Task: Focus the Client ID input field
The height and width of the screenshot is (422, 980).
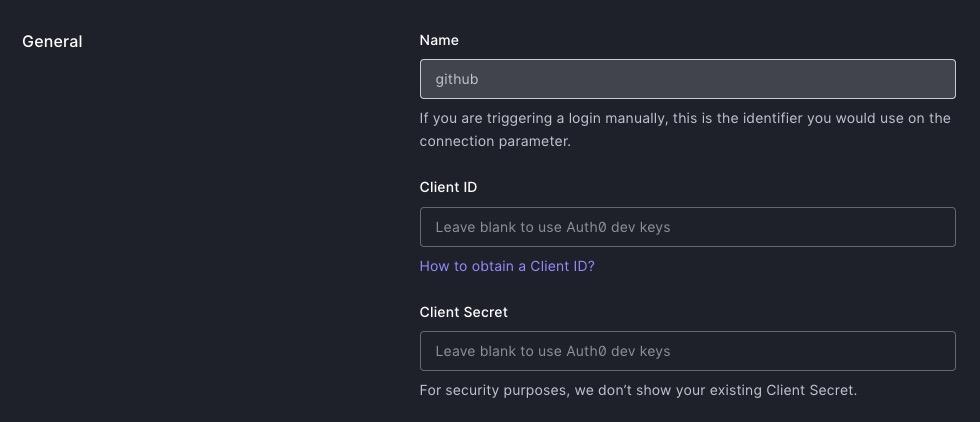Action: [687, 227]
